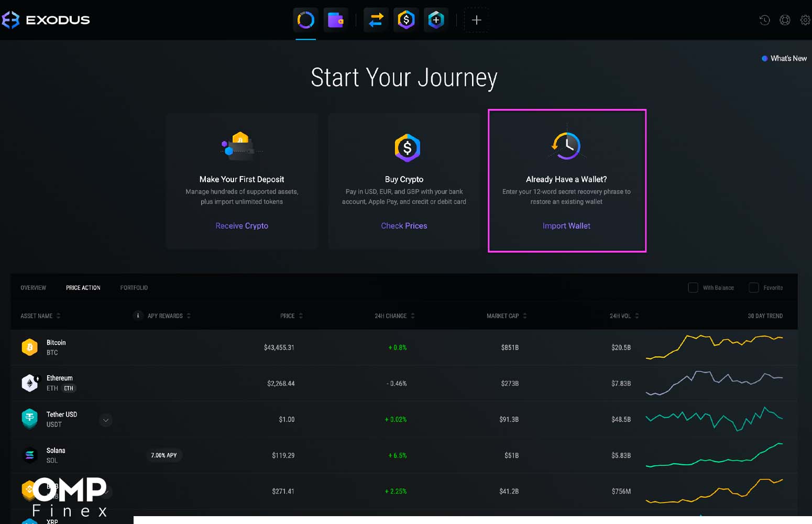Open the What's New link
The height and width of the screenshot is (524, 812).
tap(784, 58)
